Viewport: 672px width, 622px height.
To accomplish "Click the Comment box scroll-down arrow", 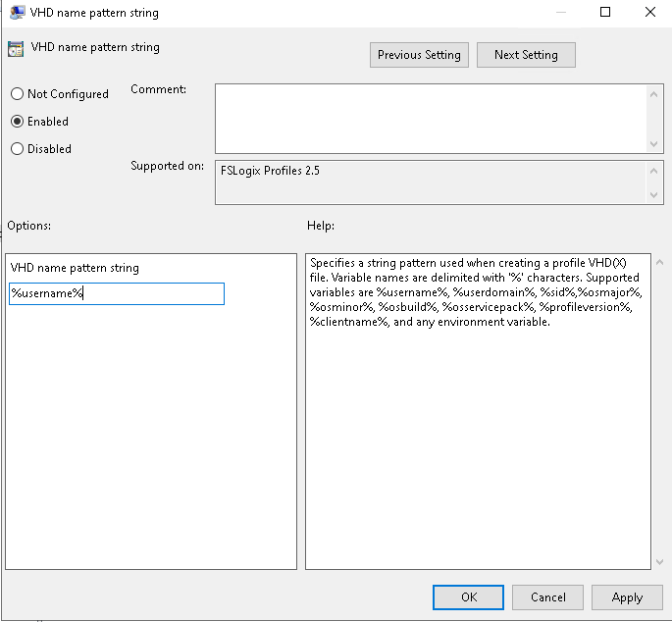I will (x=653, y=143).
